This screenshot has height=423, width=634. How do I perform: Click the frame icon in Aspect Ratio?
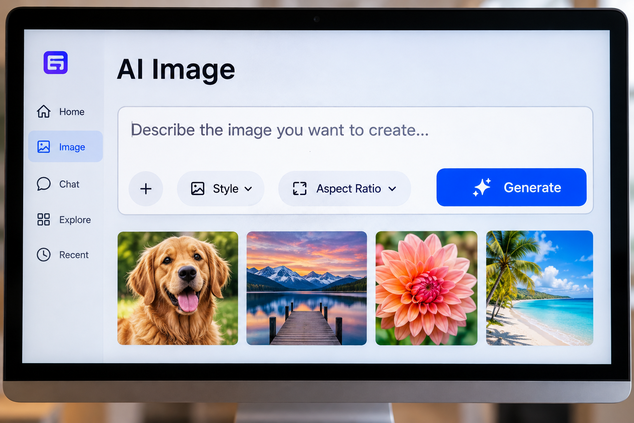click(300, 188)
